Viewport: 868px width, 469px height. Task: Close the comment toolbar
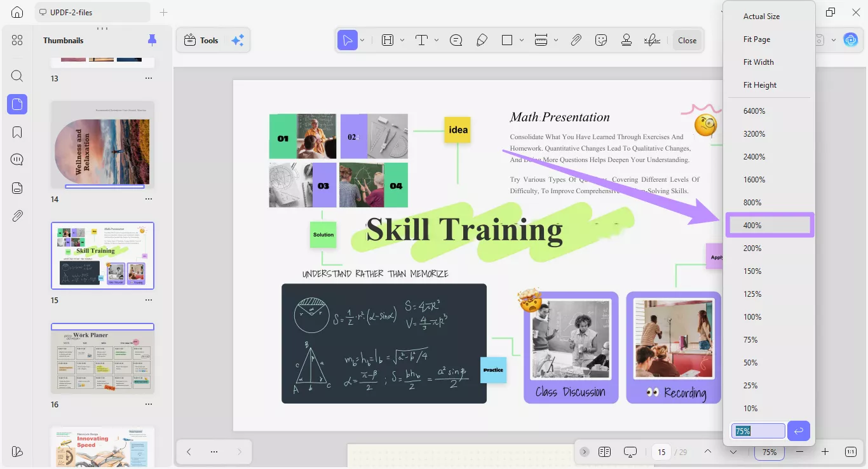tap(687, 40)
